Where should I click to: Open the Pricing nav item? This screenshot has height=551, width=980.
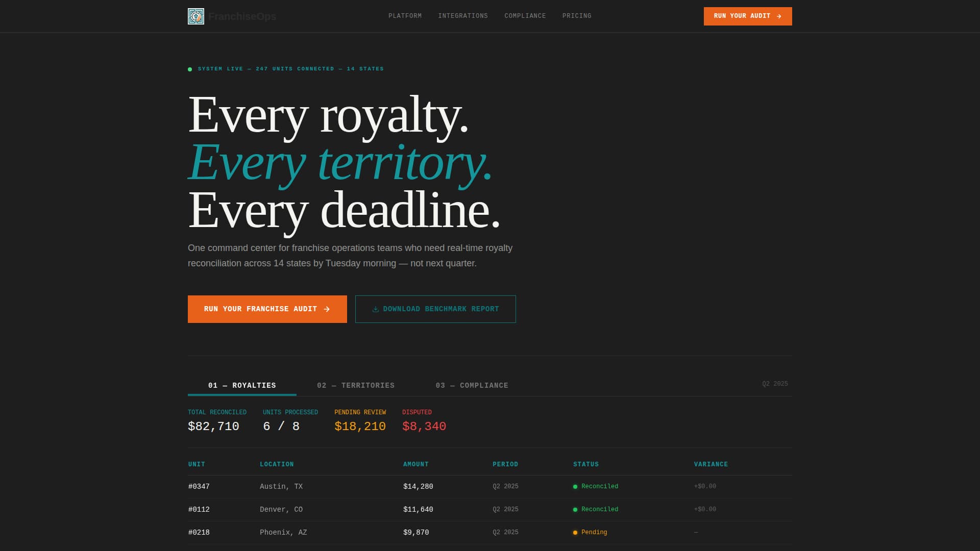577,16
